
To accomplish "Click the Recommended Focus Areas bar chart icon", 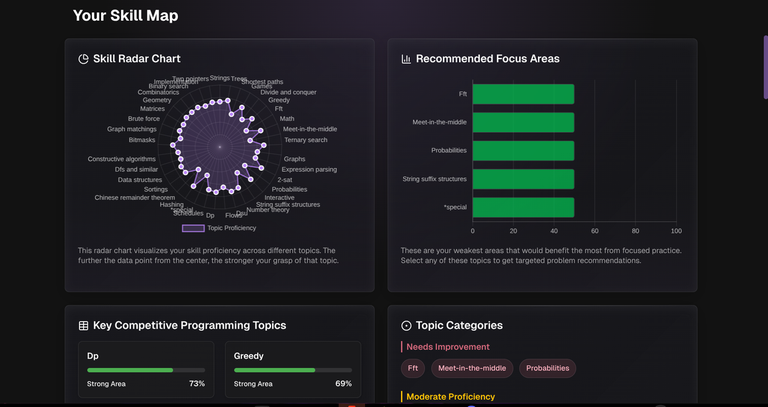I will [406, 59].
